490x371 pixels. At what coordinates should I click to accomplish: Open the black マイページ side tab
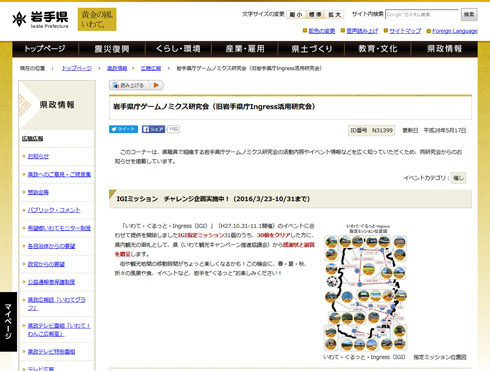pos(8,321)
